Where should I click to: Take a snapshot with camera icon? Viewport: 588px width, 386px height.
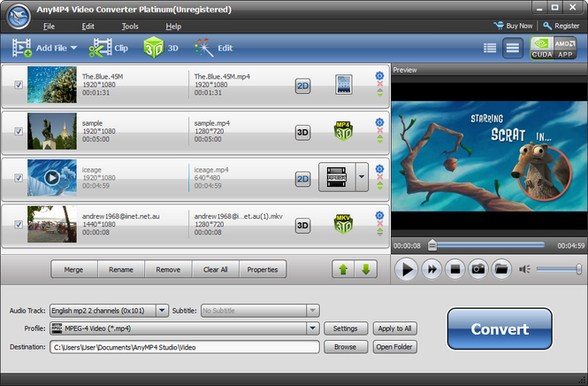[477, 268]
